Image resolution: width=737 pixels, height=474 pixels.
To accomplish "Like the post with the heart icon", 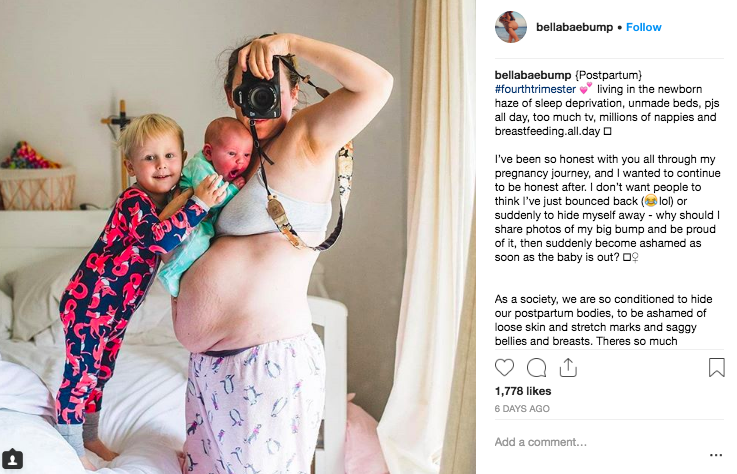I will pos(504,368).
